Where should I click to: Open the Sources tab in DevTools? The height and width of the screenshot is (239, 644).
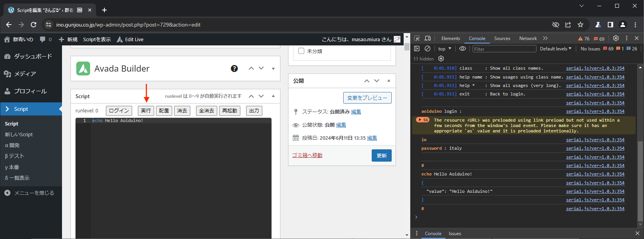pos(502,38)
